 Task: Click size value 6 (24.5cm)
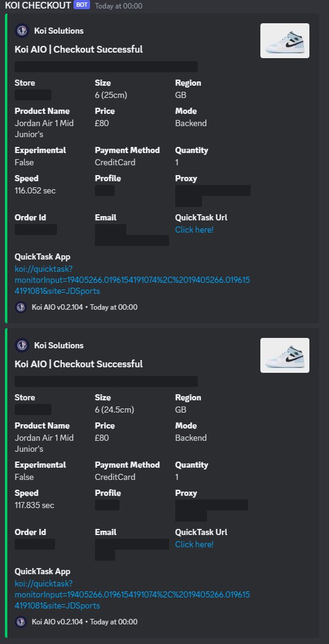pos(115,410)
